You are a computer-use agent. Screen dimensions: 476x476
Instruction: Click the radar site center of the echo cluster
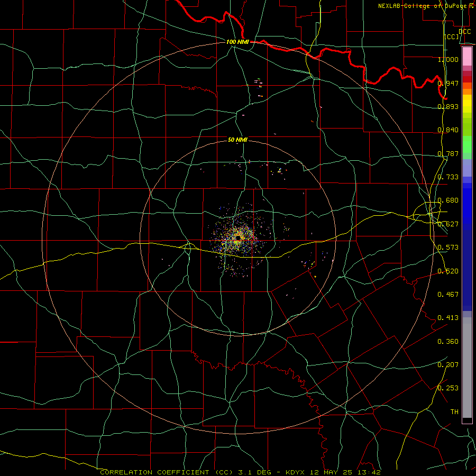tap(239, 239)
